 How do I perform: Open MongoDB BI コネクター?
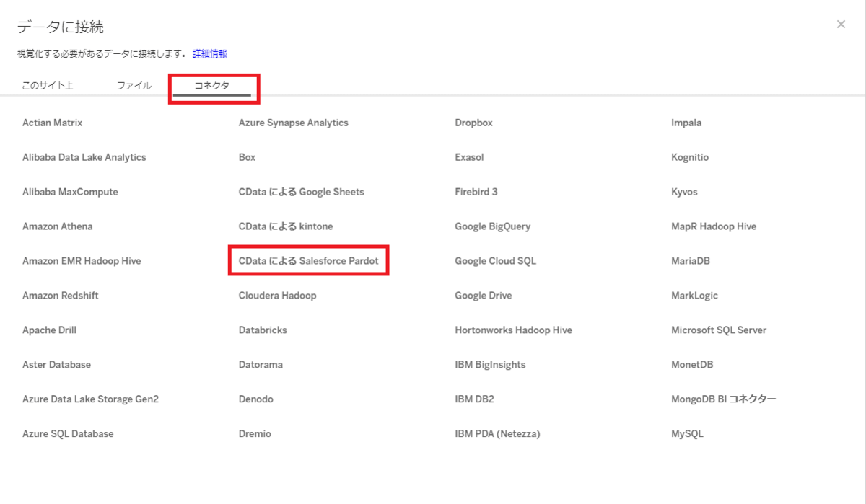(x=724, y=399)
